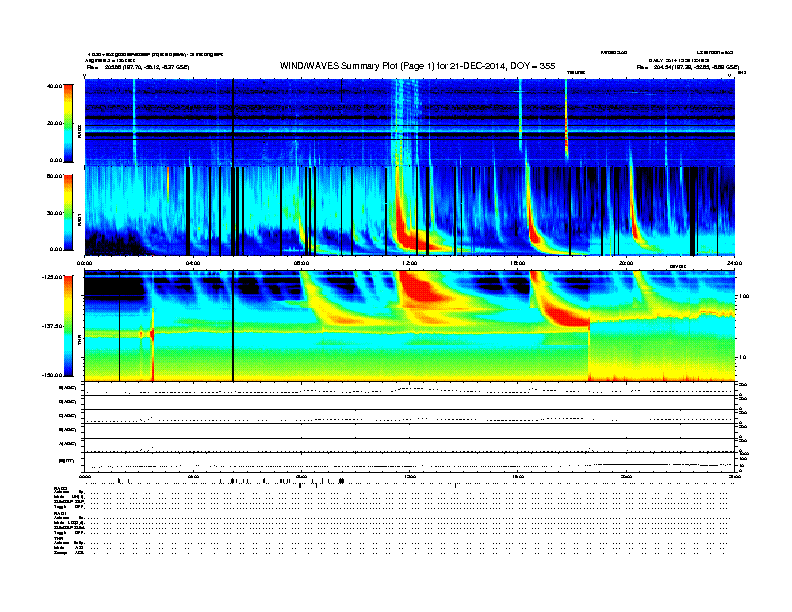
Task: Click the 20:00 label below RAD1 spectrogram
Action: [x=626, y=263]
